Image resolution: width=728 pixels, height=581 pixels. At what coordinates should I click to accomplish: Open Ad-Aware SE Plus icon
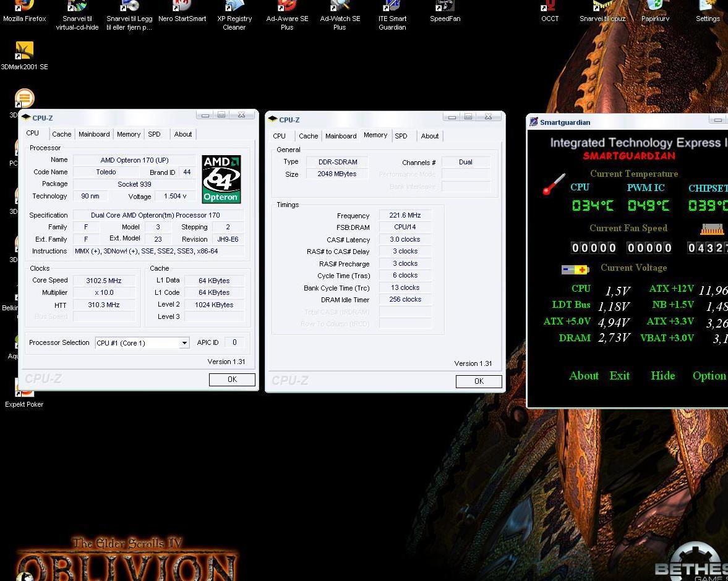tap(287, 16)
